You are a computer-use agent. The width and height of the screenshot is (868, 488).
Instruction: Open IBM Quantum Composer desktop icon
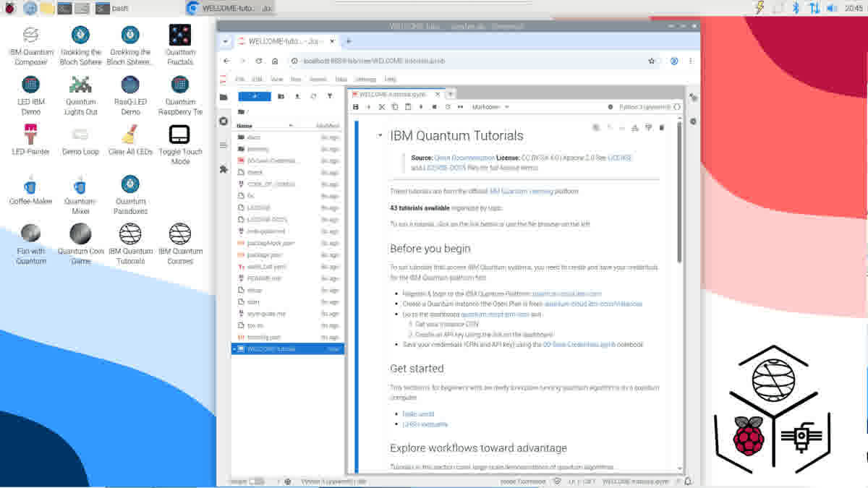click(31, 46)
